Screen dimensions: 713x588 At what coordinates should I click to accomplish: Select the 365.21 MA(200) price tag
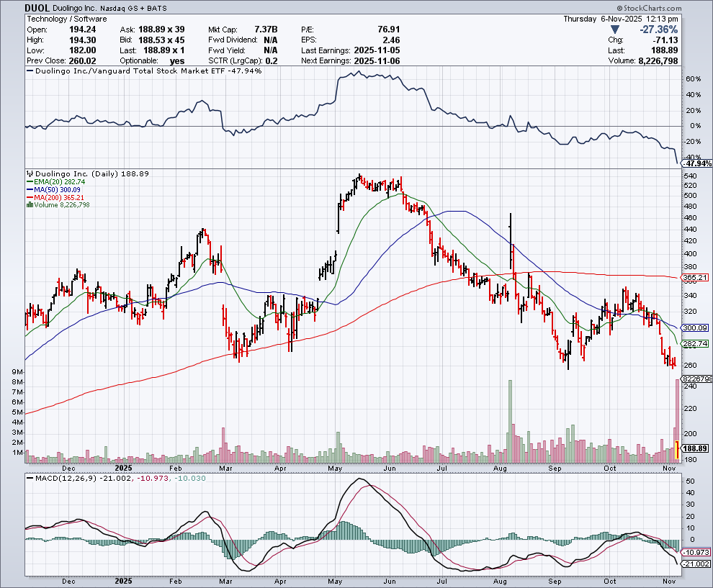pos(695,277)
